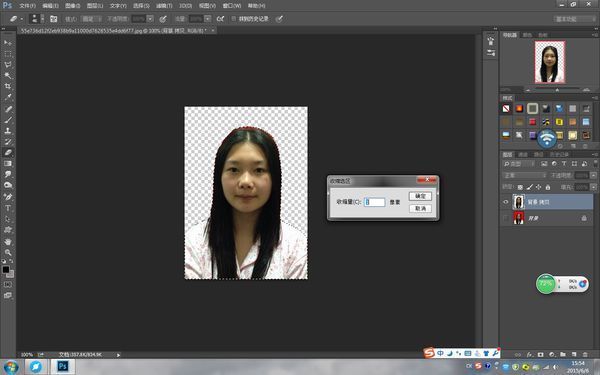600x375 pixels.
Task: Select the Polygonal Lasso tool
Action: coord(8,64)
